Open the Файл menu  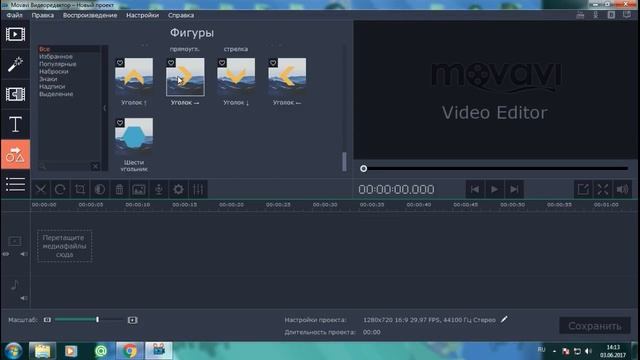(x=14, y=15)
